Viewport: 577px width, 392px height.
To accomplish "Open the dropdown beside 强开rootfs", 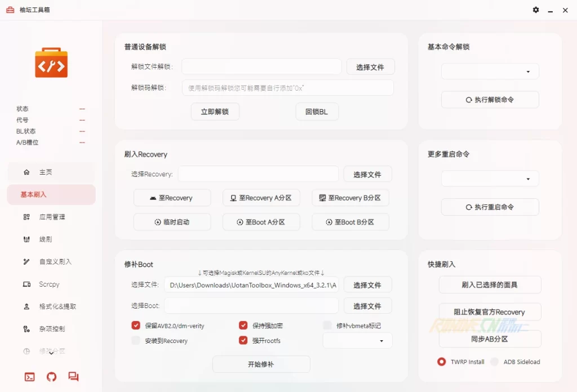I will coord(357,341).
